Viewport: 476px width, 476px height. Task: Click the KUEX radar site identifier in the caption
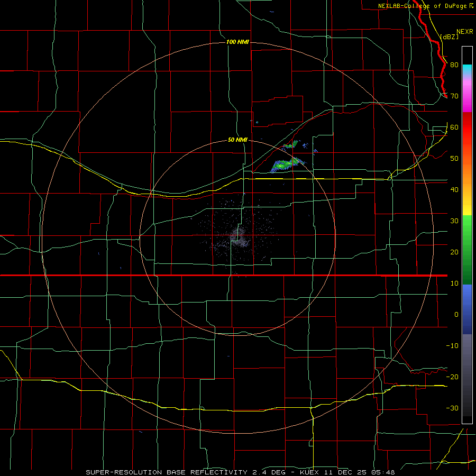point(310,472)
